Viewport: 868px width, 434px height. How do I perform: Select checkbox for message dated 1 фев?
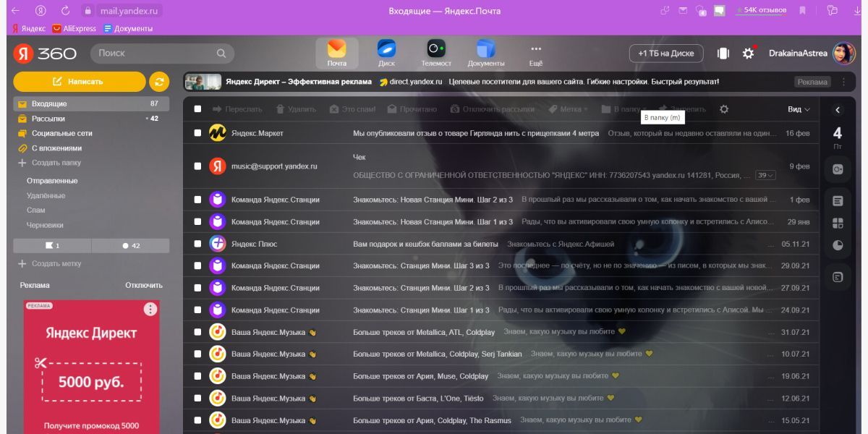click(197, 200)
